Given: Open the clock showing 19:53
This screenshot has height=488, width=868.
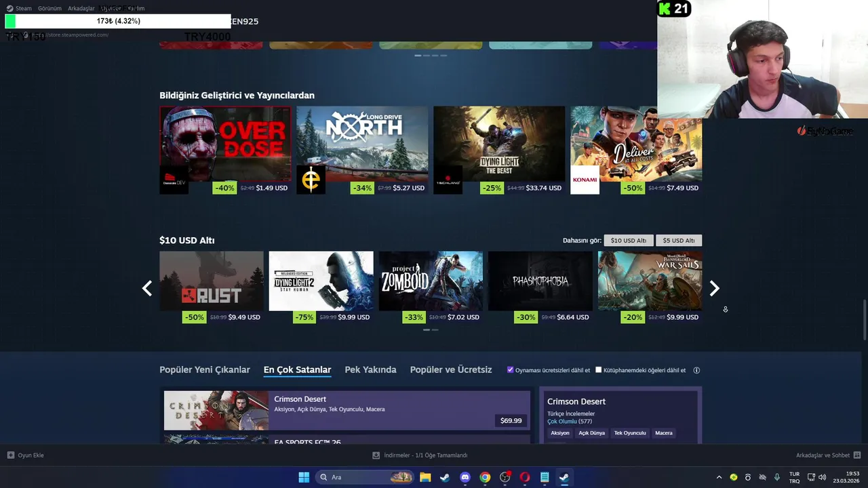Looking at the screenshot, I should 848,477.
